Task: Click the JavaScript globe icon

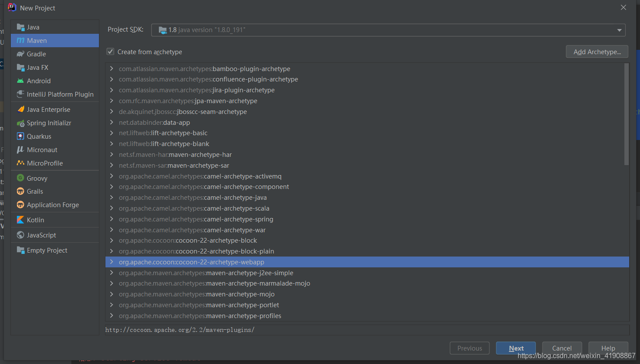Action: [20, 235]
